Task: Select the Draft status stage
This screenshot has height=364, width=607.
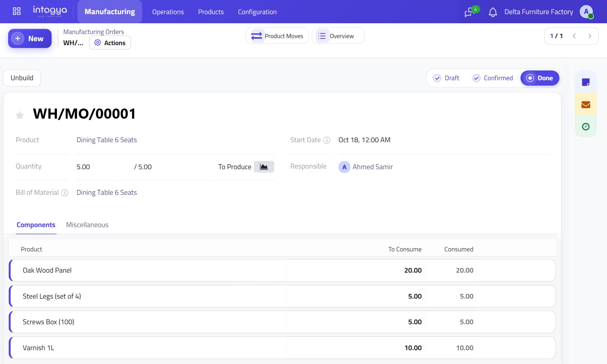Action: (446, 78)
